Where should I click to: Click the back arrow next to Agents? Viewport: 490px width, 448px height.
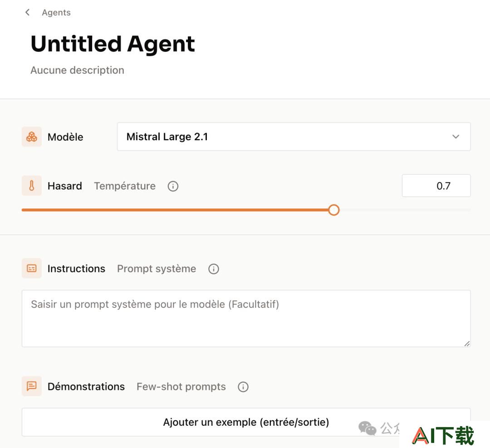click(28, 13)
